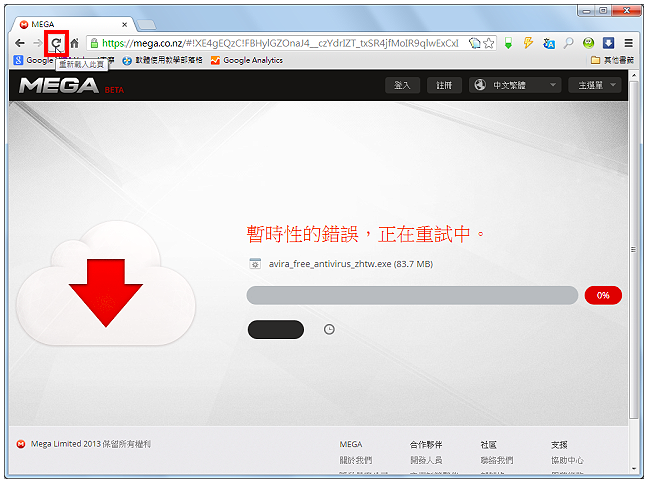
Task: Open the green smiley face extension
Action: (588, 43)
